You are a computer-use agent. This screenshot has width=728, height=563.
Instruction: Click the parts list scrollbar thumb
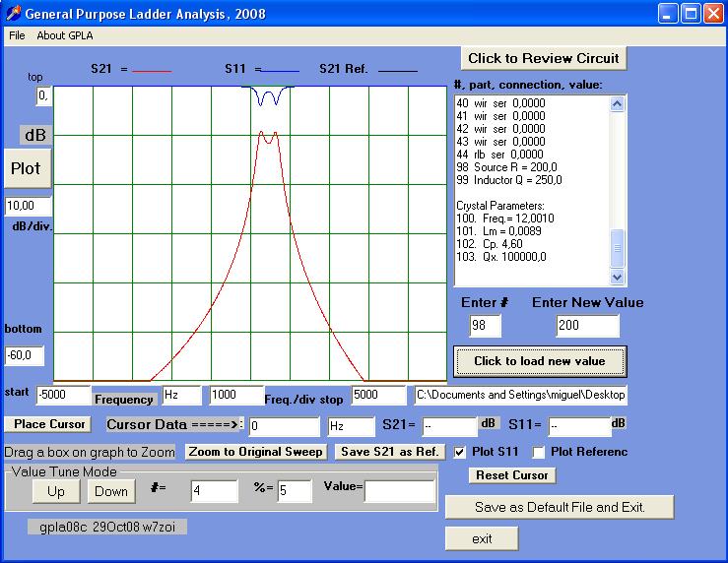618,249
